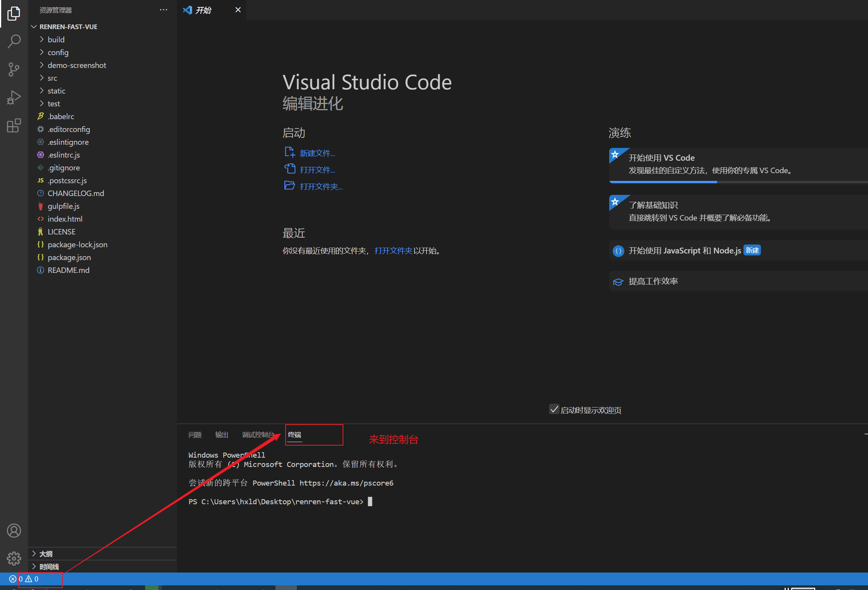Open the Explorer more actions ellipsis
This screenshot has height=590, width=868.
click(163, 10)
